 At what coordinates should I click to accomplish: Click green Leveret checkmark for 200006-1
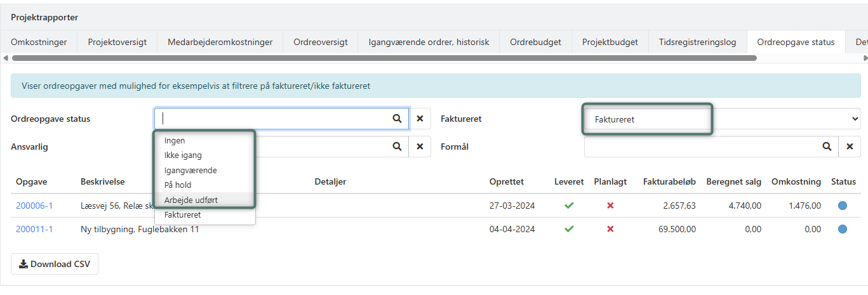coord(569,206)
